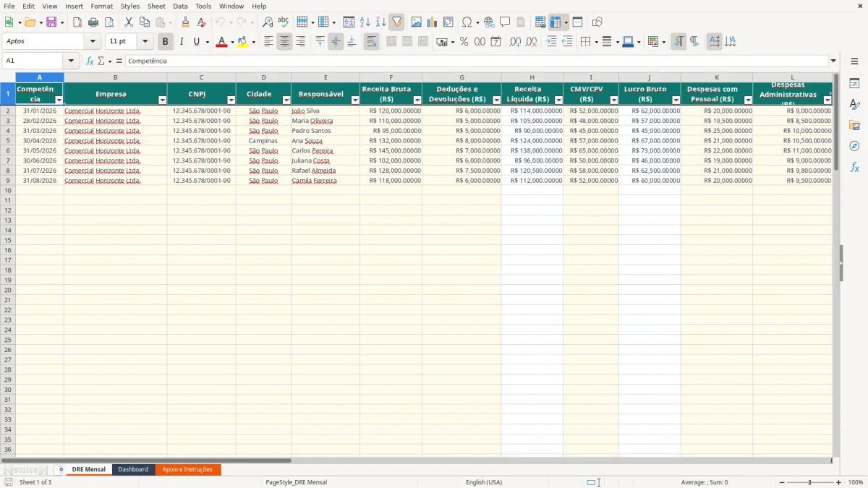This screenshot has width=868, height=488.
Task: Click the Sort Ascending icon
Action: pos(365,22)
